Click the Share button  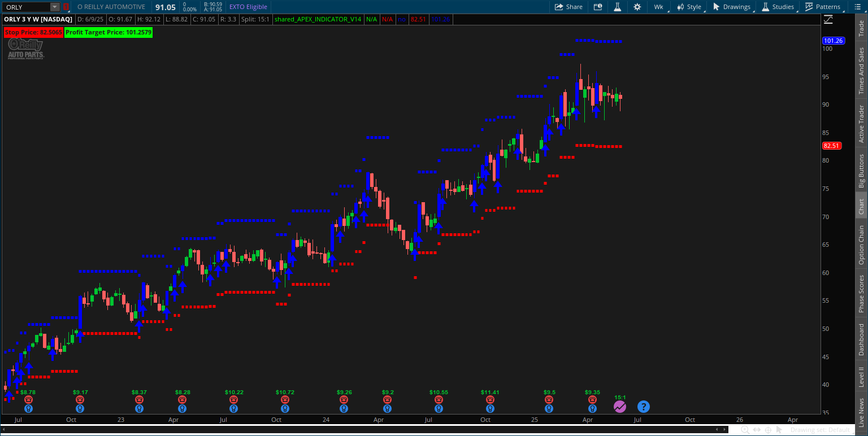click(568, 7)
